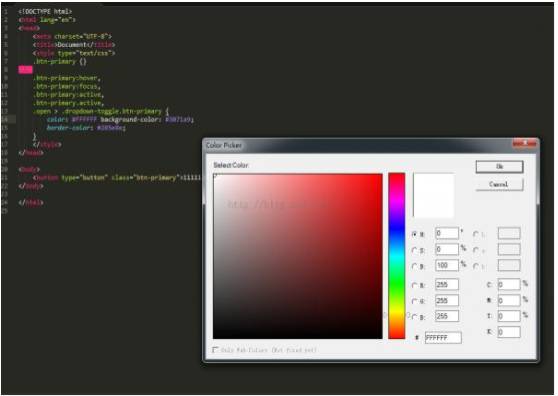Image resolution: width=558 pixels, height=396 pixels.
Task: Click the C cyan percent field
Action: click(509, 284)
